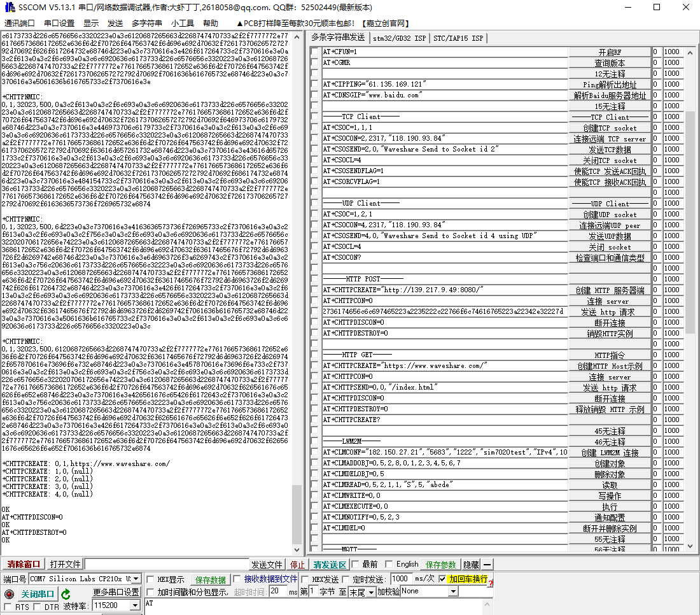Image resolution: width=700 pixels, height=615 pixels.
Task: Click the dash collapse button beside 隐藏
Action: tap(487, 565)
